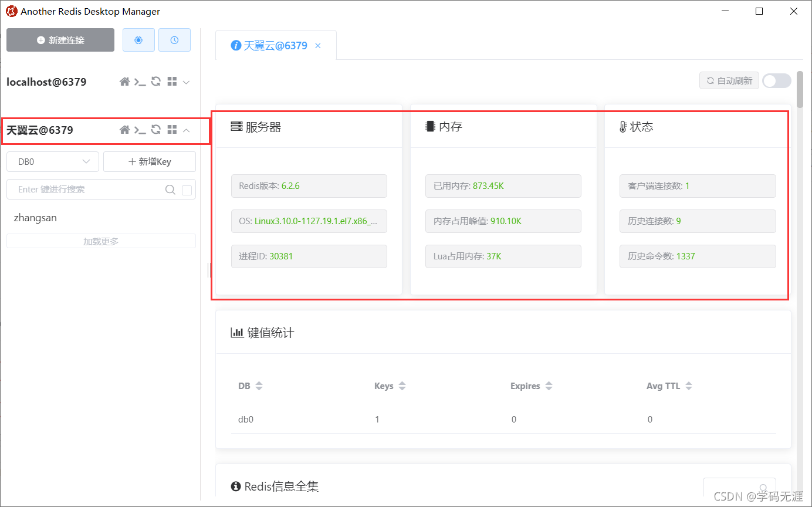Image resolution: width=812 pixels, height=507 pixels.
Task: Click the app logo in title bar
Action: (11, 11)
